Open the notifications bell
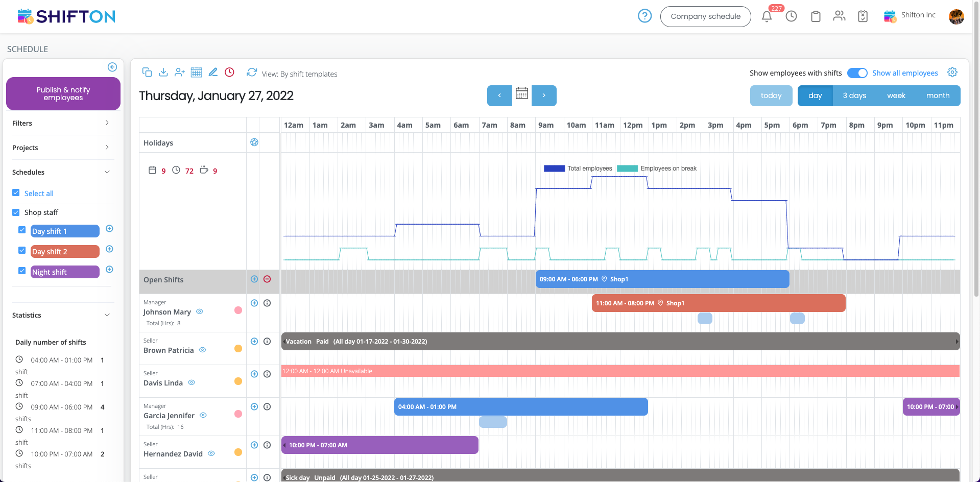This screenshot has width=980, height=482. coord(767,16)
